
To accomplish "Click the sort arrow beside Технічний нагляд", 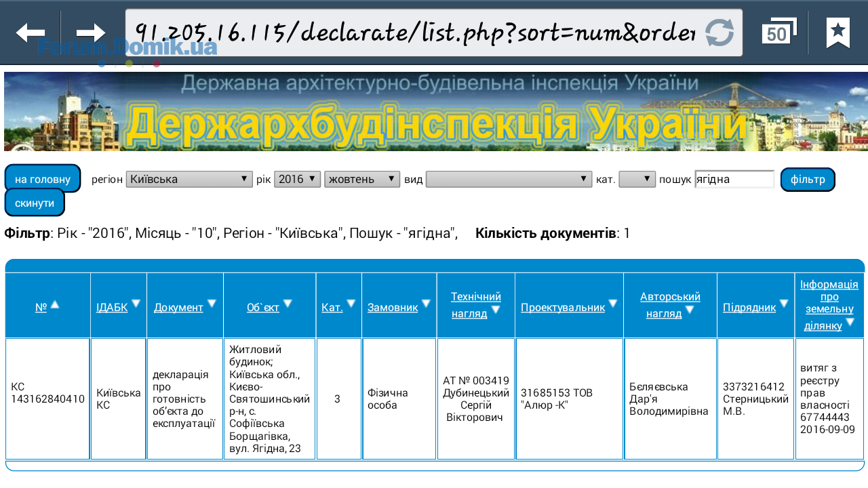I will point(496,310).
